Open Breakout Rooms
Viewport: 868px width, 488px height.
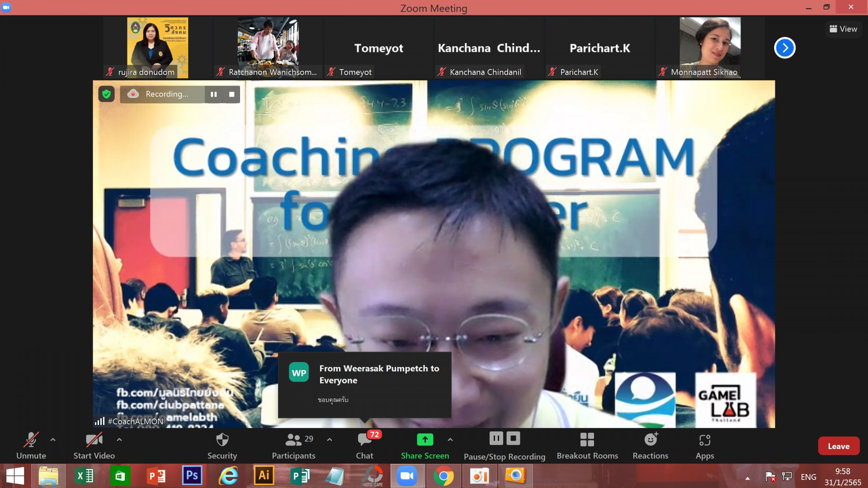pyautogui.click(x=587, y=446)
